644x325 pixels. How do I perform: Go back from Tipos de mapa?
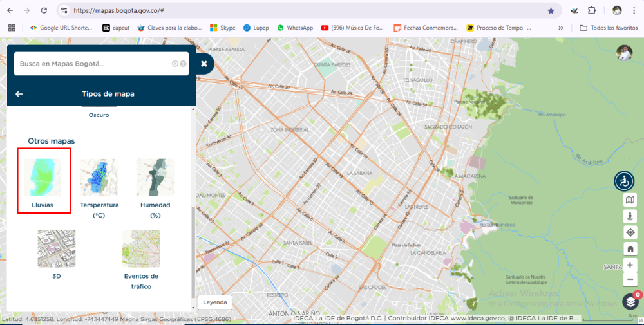click(19, 94)
